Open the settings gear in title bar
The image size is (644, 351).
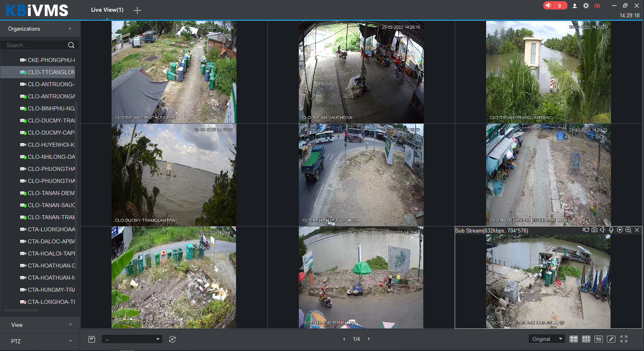point(586,6)
